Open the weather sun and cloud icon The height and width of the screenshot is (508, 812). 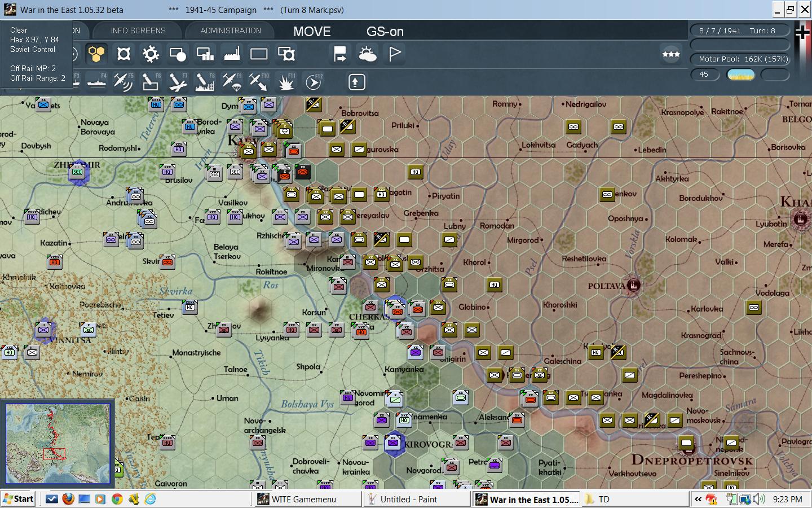[367, 54]
